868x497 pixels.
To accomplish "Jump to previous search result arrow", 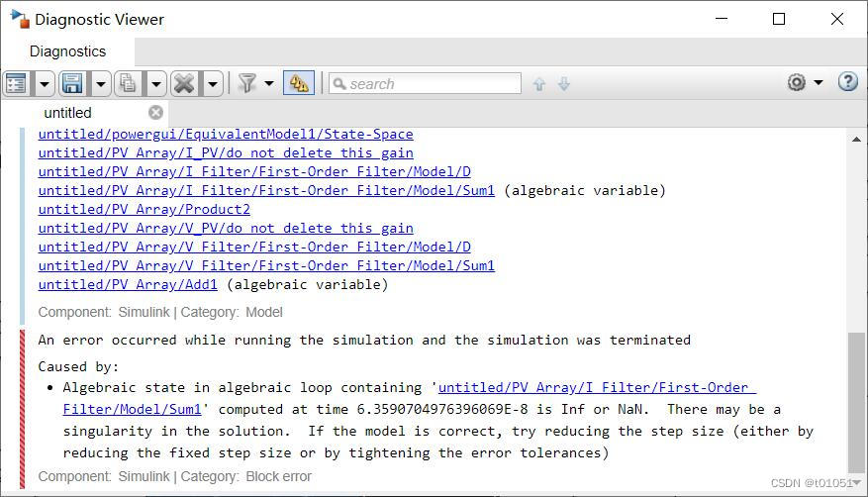I will tap(539, 84).
